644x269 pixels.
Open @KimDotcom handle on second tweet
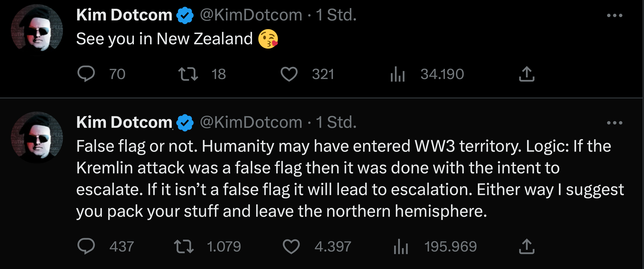click(251, 122)
